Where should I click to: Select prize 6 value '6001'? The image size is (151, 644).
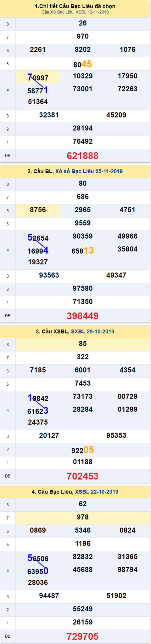click(83, 370)
